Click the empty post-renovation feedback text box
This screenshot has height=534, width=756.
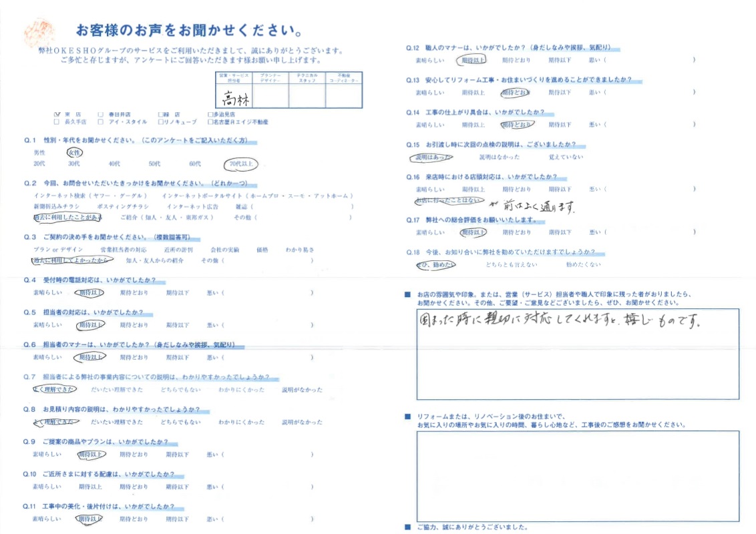578,475
